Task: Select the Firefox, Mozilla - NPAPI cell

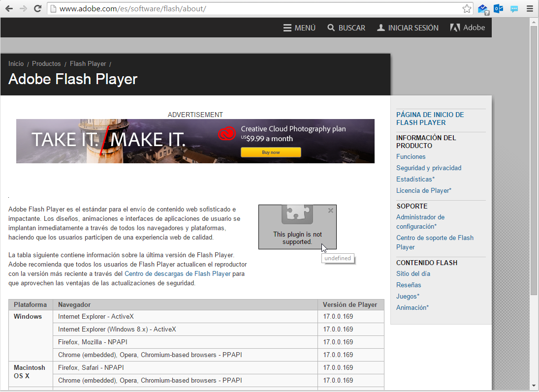Action: tap(185, 342)
